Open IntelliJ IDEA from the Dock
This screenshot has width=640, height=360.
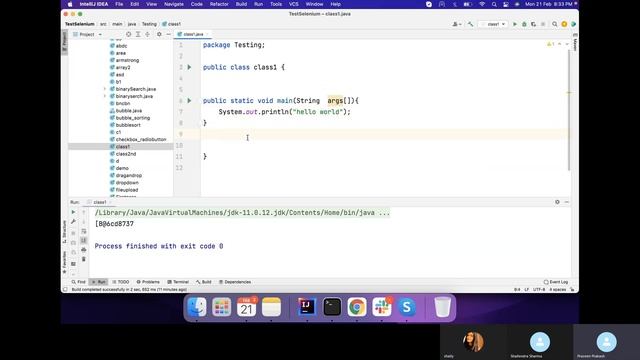pyautogui.click(x=307, y=307)
